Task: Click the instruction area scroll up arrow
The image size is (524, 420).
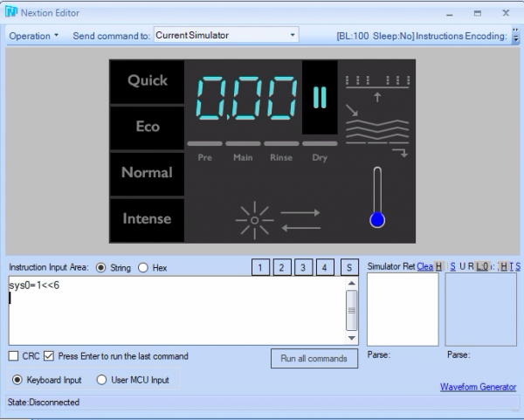Action: pyautogui.click(x=352, y=283)
